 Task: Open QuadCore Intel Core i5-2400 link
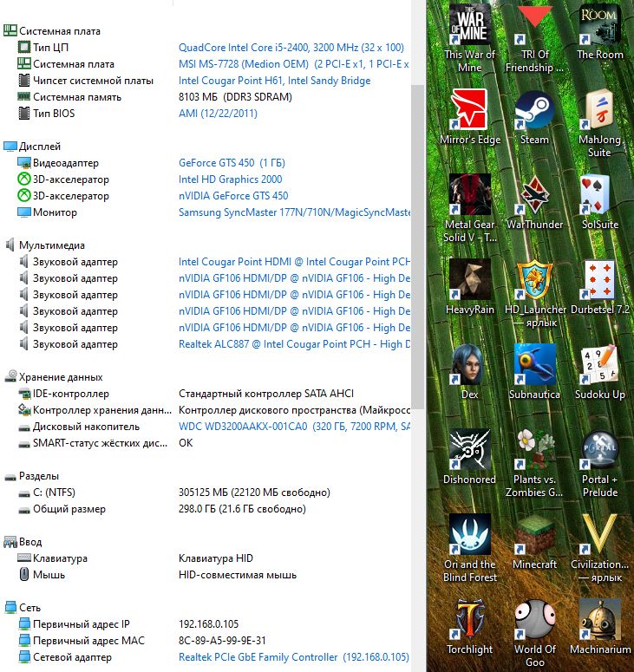(x=291, y=48)
